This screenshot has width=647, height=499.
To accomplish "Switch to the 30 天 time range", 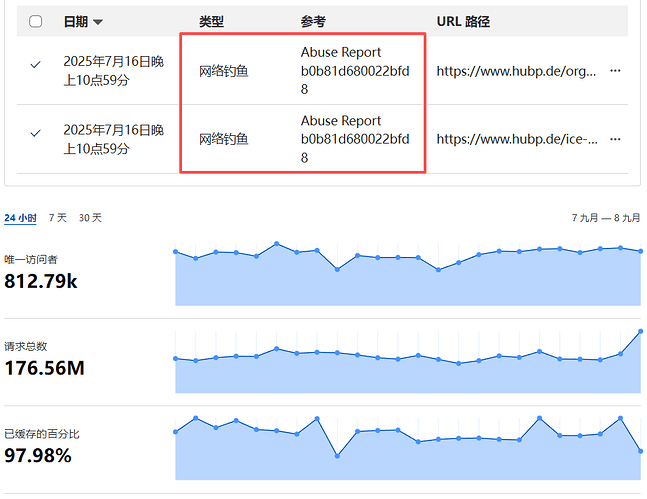I will pos(90,218).
